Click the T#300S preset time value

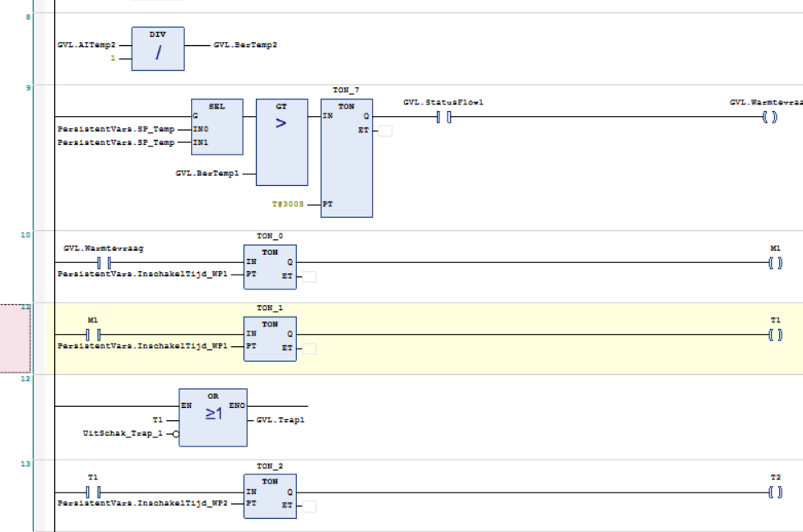(288, 204)
